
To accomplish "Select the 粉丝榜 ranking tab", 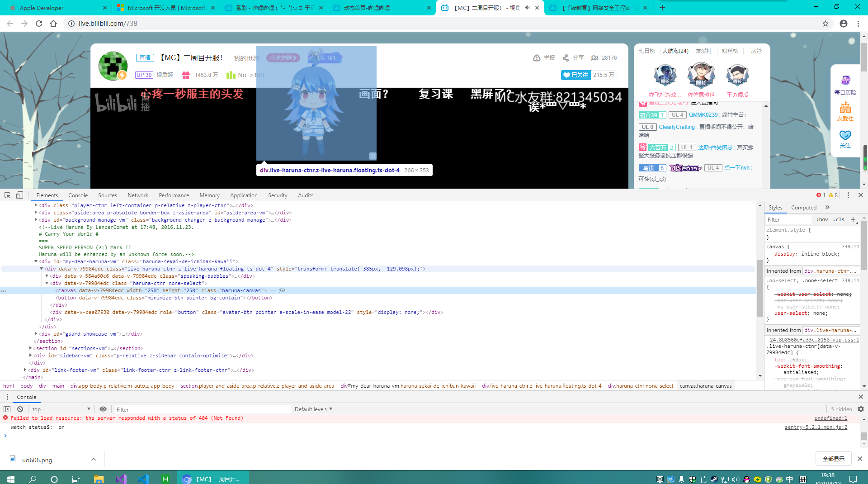I will [x=730, y=51].
